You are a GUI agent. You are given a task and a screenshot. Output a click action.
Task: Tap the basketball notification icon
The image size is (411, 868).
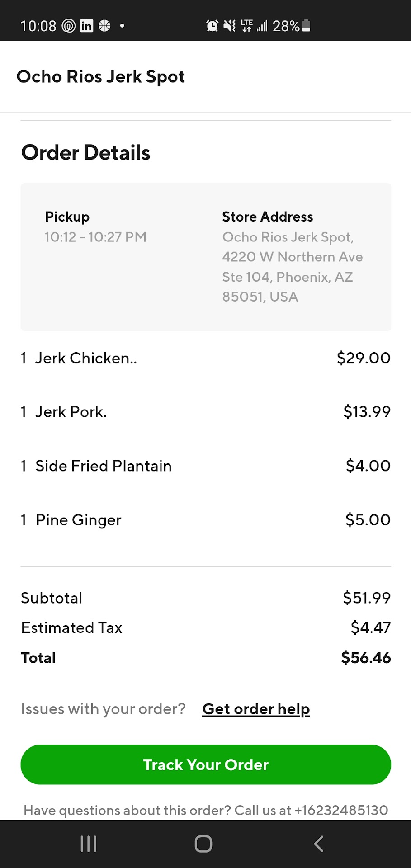point(104,26)
